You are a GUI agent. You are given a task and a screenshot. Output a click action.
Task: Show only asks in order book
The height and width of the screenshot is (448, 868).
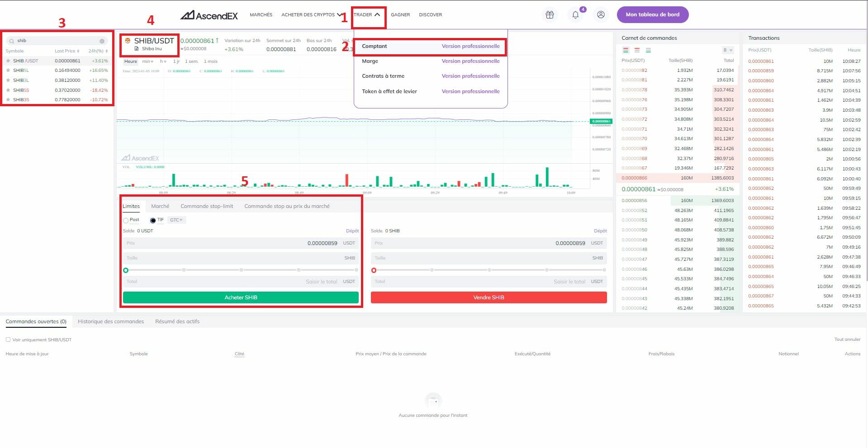[637, 50]
